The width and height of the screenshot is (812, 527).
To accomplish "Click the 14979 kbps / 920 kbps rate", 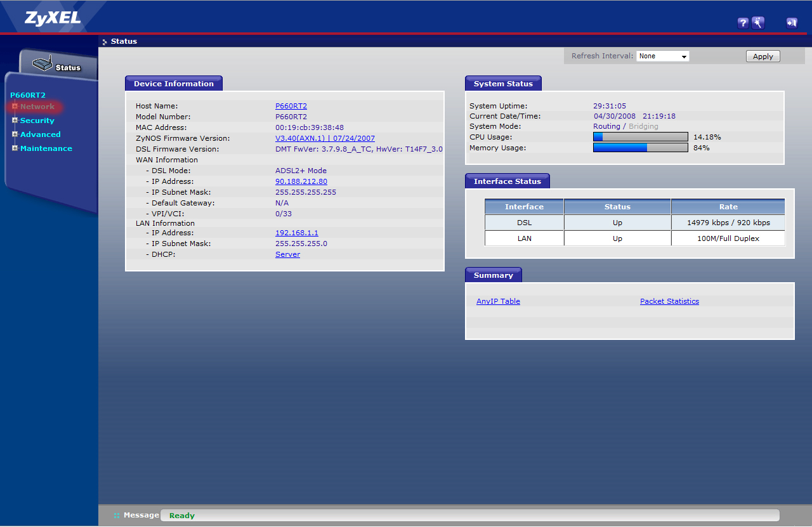I will (728, 223).
